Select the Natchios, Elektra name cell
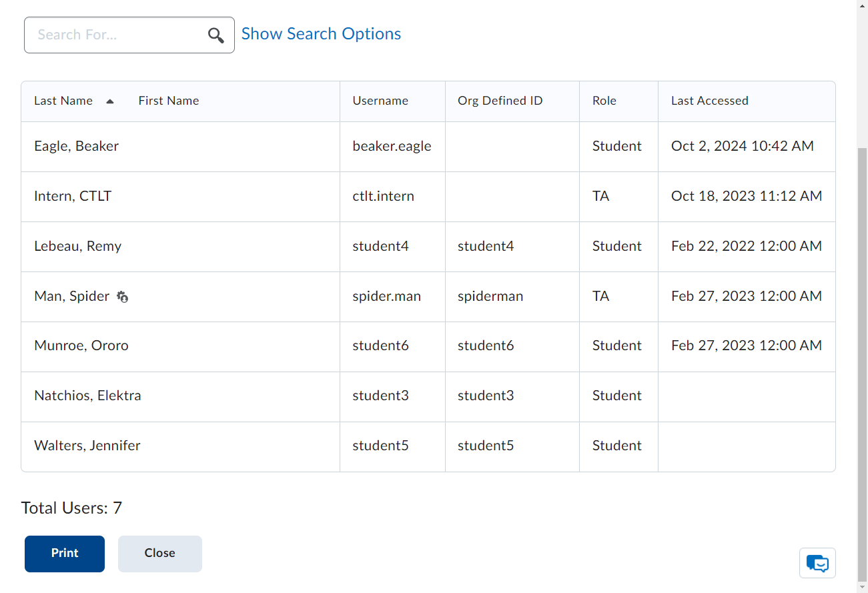Image resolution: width=868 pixels, height=593 pixels. (181, 396)
